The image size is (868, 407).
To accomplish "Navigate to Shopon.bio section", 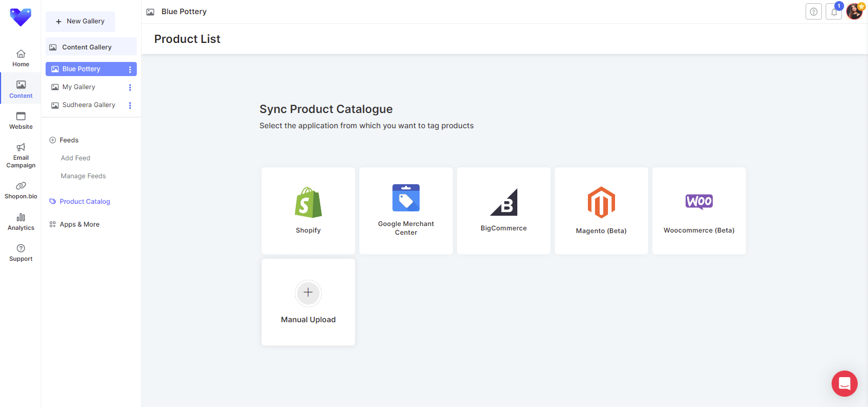I will pyautogui.click(x=21, y=190).
